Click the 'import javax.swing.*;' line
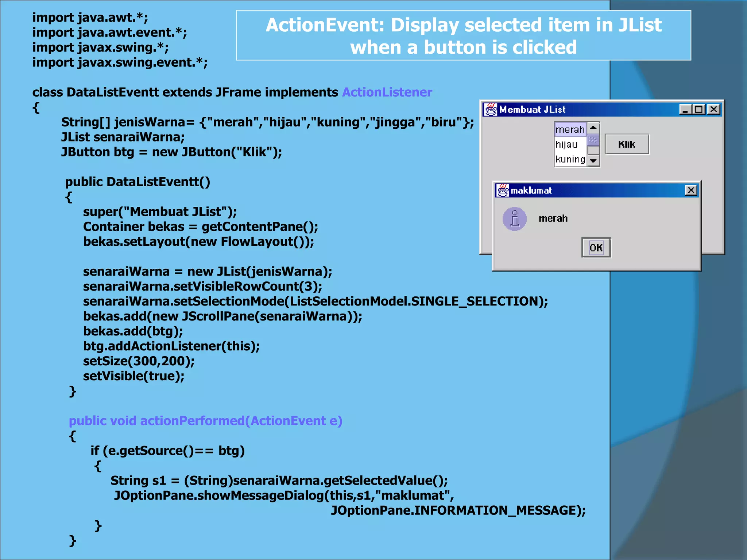 click(100, 47)
